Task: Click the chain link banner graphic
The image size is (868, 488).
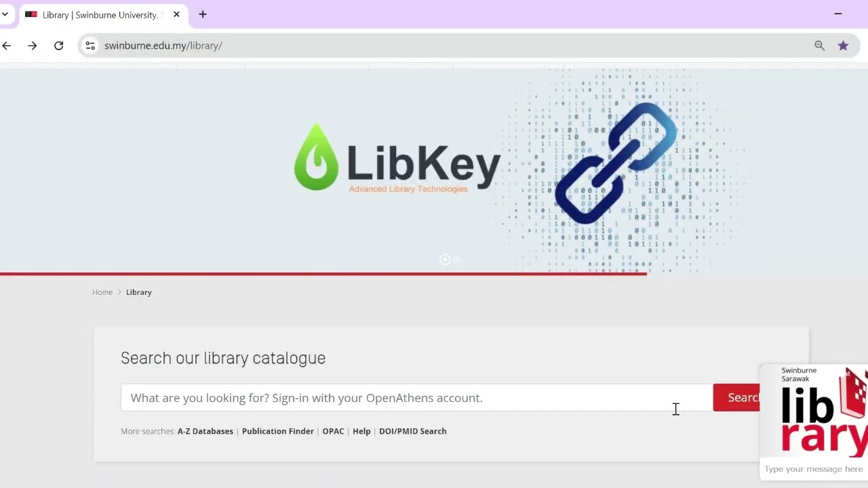Action: 616,163
